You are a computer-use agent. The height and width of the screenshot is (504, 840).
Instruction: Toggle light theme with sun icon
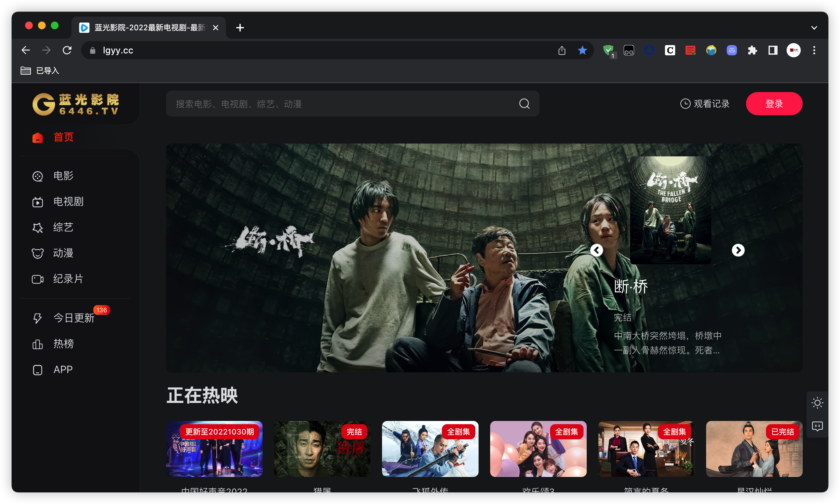coord(817,403)
